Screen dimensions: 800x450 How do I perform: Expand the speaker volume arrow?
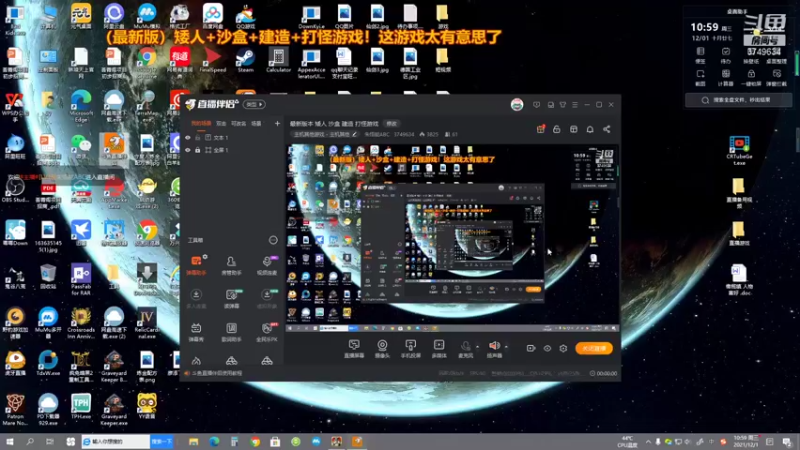pyautogui.click(x=506, y=347)
